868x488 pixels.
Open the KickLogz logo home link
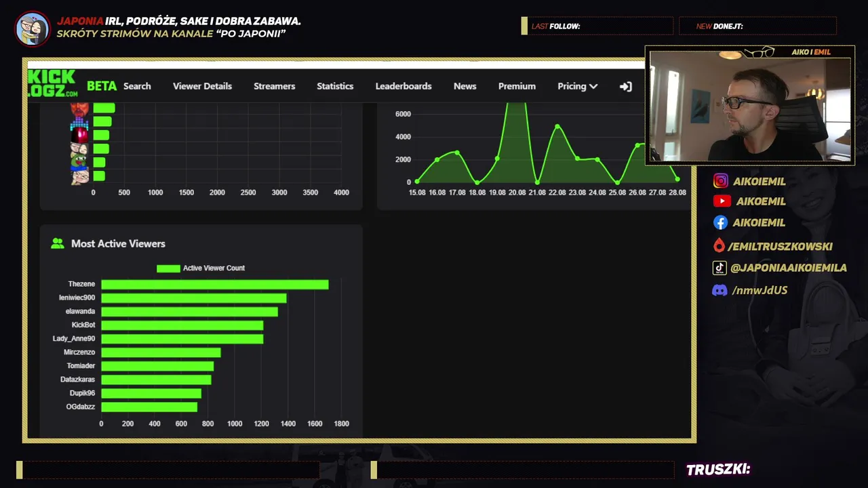click(x=52, y=85)
